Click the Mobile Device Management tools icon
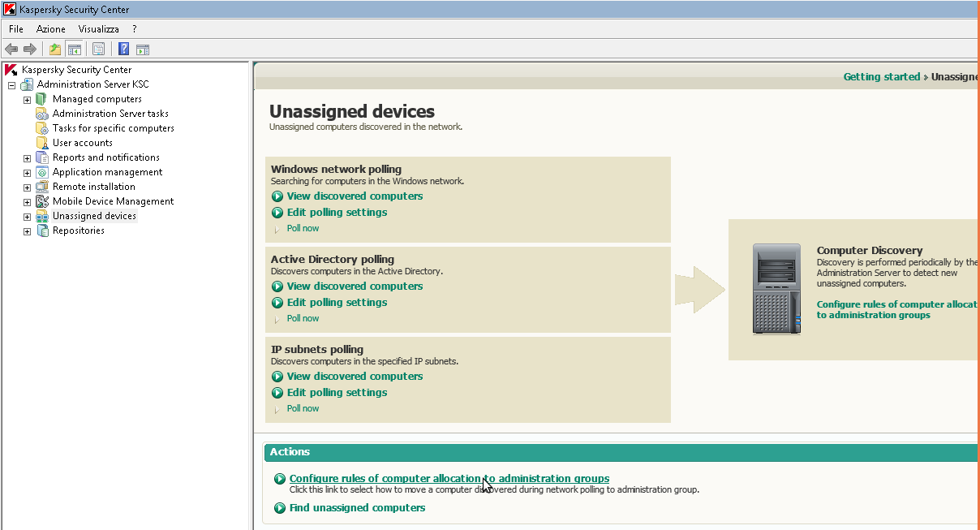Image resolution: width=980 pixels, height=530 pixels. pos(41,201)
